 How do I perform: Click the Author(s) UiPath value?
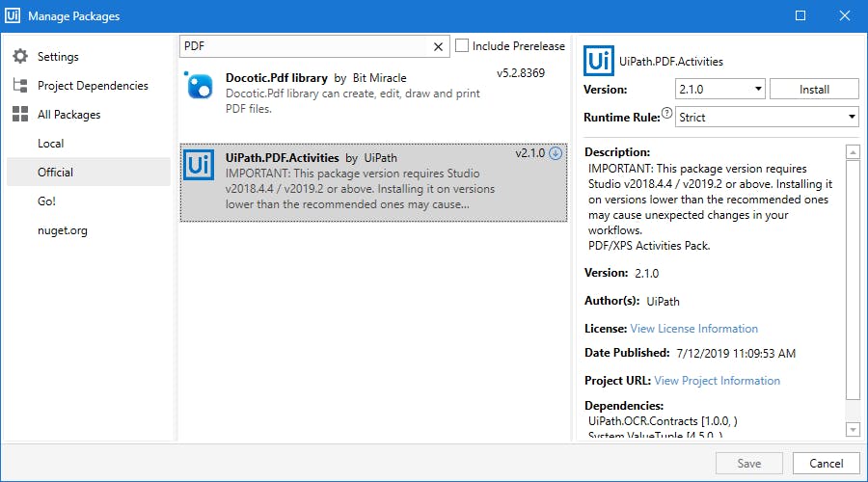click(663, 302)
